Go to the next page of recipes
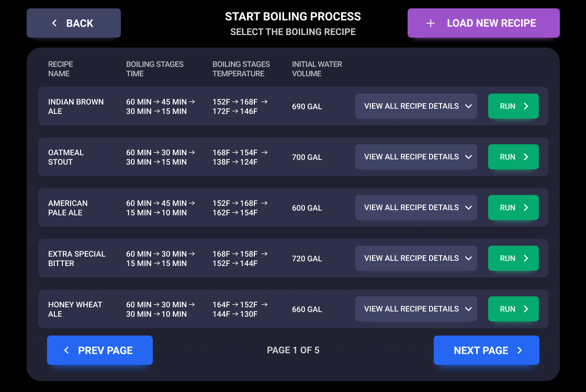Viewport: 586px width, 392px height. (x=486, y=350)
